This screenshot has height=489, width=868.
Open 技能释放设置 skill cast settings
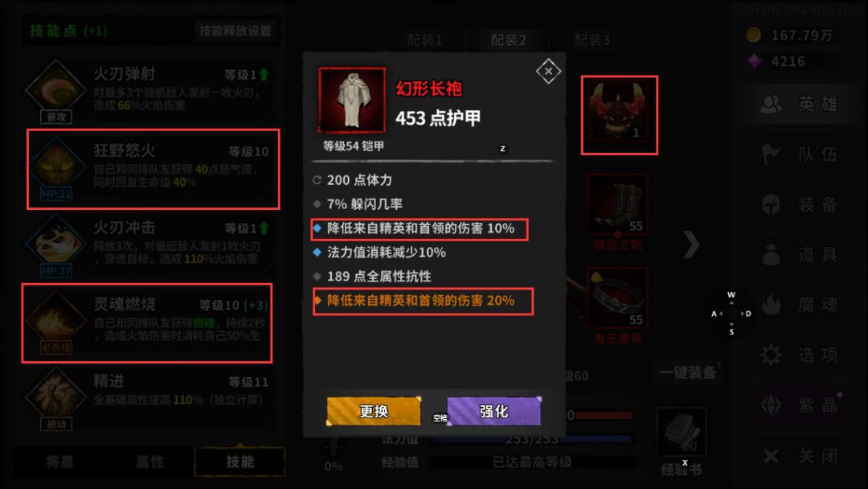tap(235, 31)
